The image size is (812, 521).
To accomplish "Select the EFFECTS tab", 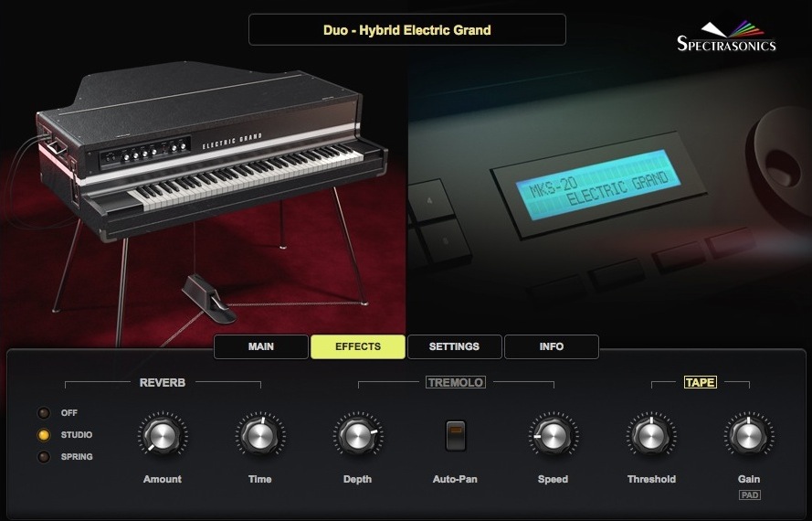I will click(x=358, y=346).
